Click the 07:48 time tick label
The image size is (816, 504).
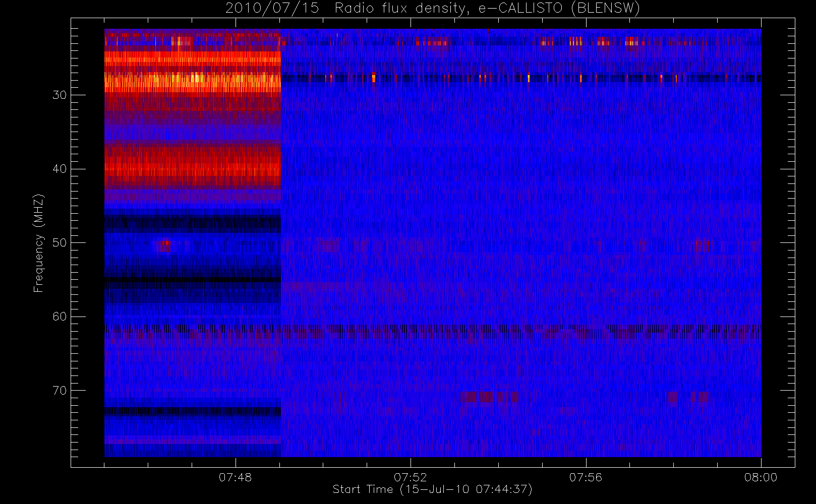pos(235,477)
